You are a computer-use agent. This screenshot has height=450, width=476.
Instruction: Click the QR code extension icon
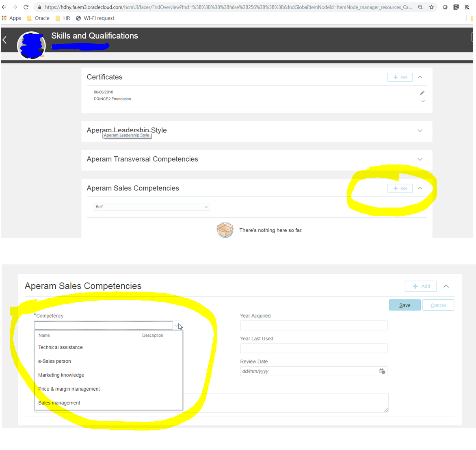tap(467, 7)
